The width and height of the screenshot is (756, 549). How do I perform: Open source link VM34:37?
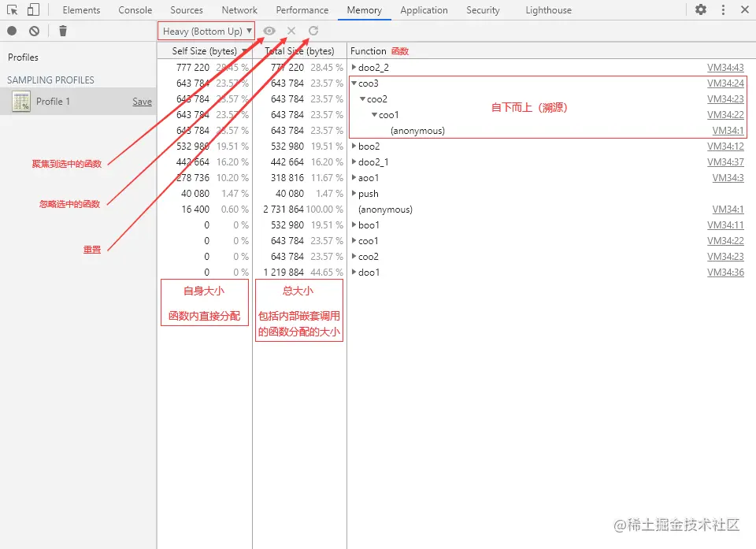tap(725, 162)
